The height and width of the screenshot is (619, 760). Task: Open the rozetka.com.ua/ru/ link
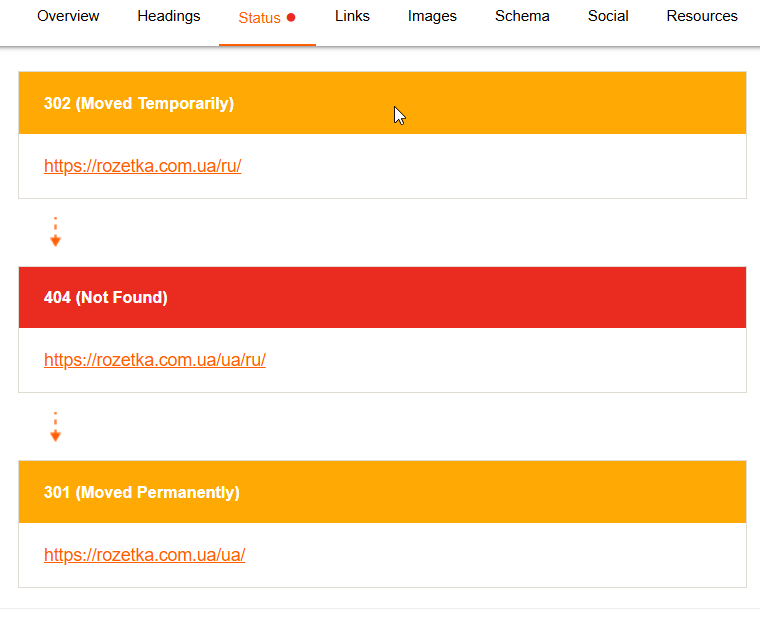tap(142, 166)
